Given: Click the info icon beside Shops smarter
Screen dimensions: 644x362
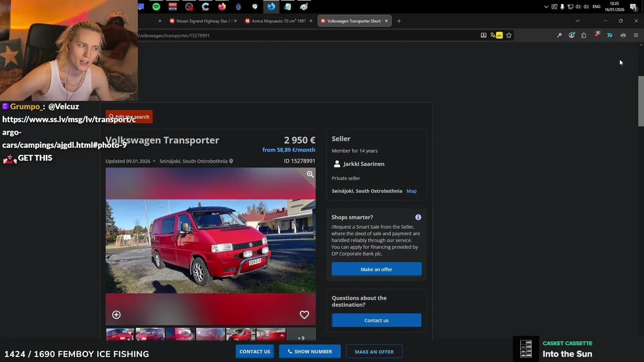Looking at the screenshot, I should 418,217.
